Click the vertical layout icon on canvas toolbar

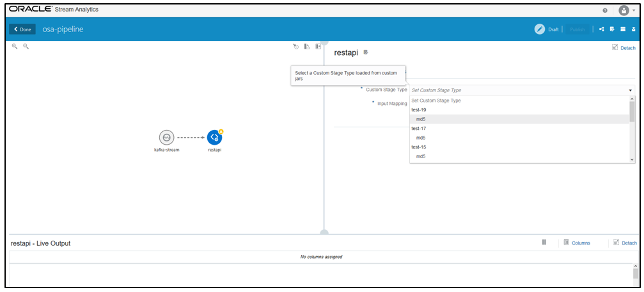(x=307, y=47)
